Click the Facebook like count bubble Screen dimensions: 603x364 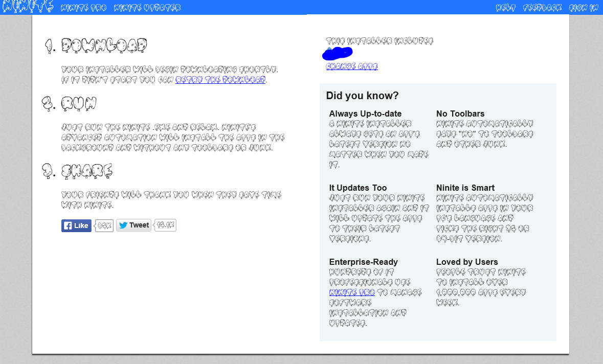[104, 225]
